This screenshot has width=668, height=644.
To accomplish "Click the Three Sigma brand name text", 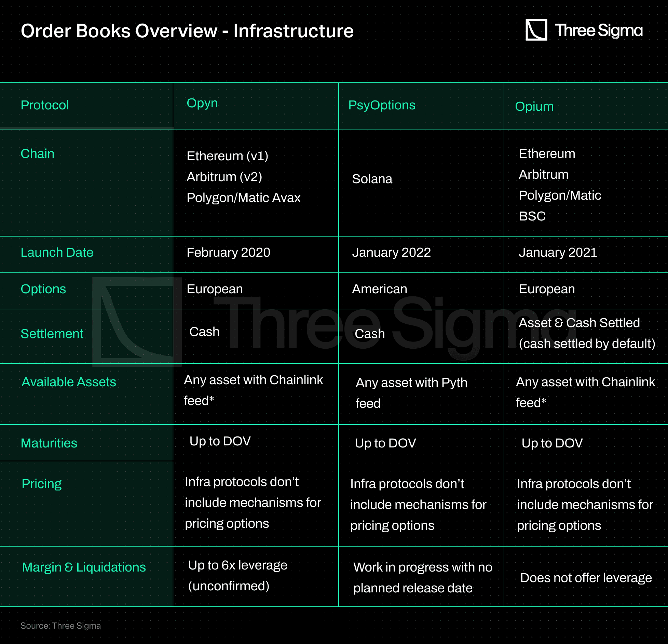I will (598, 30).
